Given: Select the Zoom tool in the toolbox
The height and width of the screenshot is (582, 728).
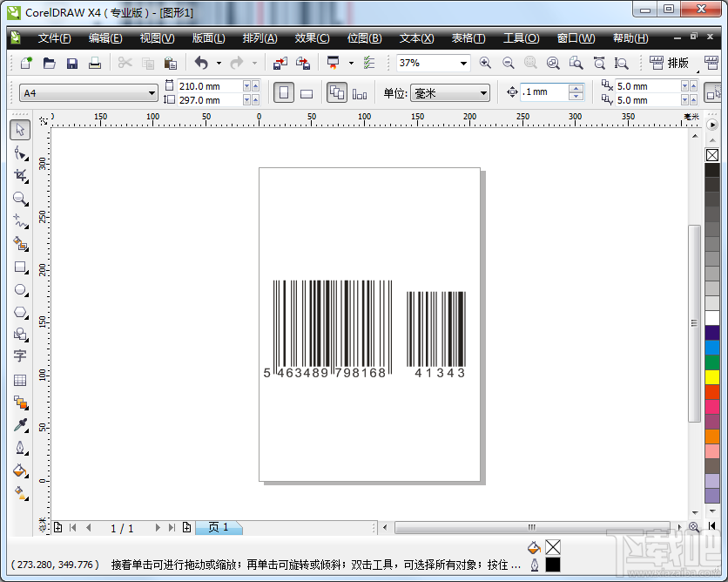Looking at the screenshot, I should [x=20, y=199].
